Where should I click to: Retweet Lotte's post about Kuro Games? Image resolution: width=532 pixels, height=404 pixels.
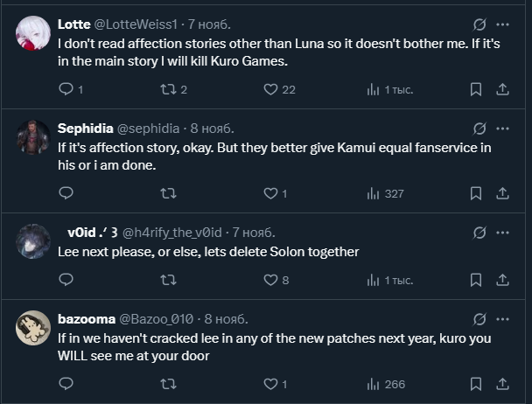(x=169, y=89)
